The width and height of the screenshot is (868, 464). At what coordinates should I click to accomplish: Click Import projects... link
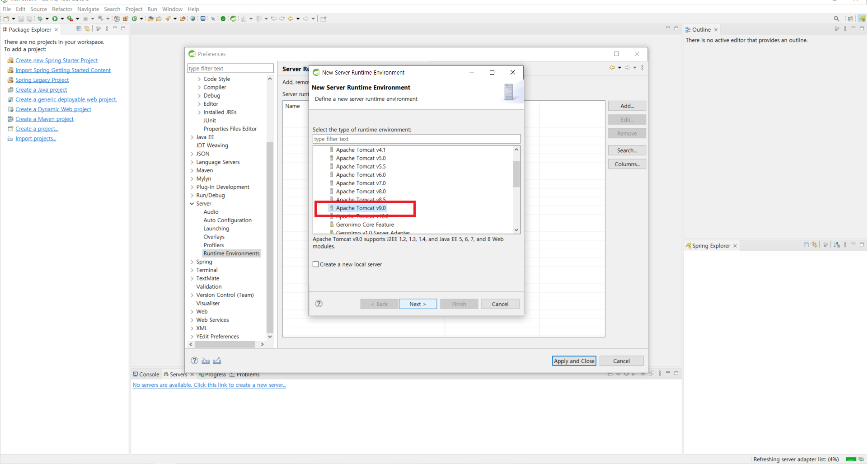36,139
